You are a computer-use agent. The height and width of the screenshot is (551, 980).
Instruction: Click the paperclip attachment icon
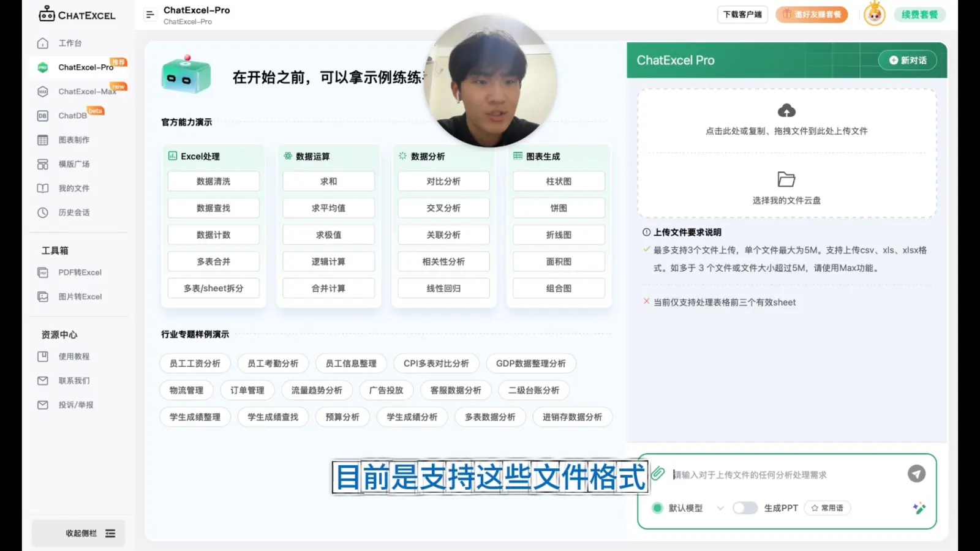point(658,473)
